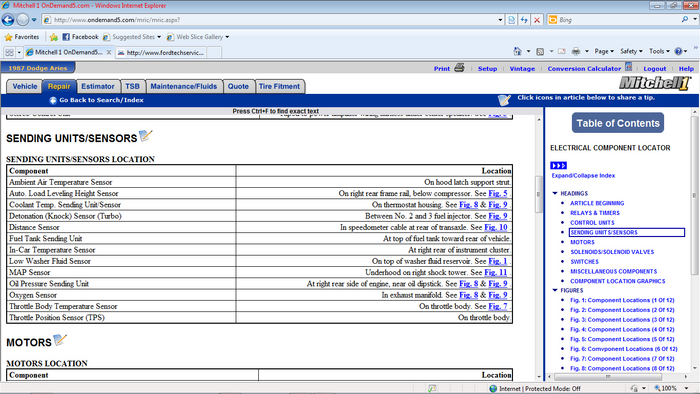700x394 pixels.
Task: Click the Expand/Collapse Index arrows icon
Action: (x=558, y=166)
